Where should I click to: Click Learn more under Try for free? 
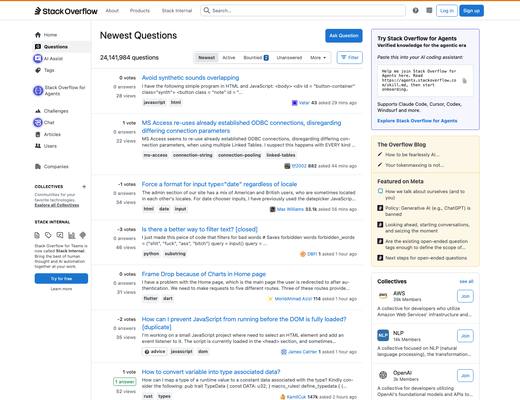coord(61,289)
